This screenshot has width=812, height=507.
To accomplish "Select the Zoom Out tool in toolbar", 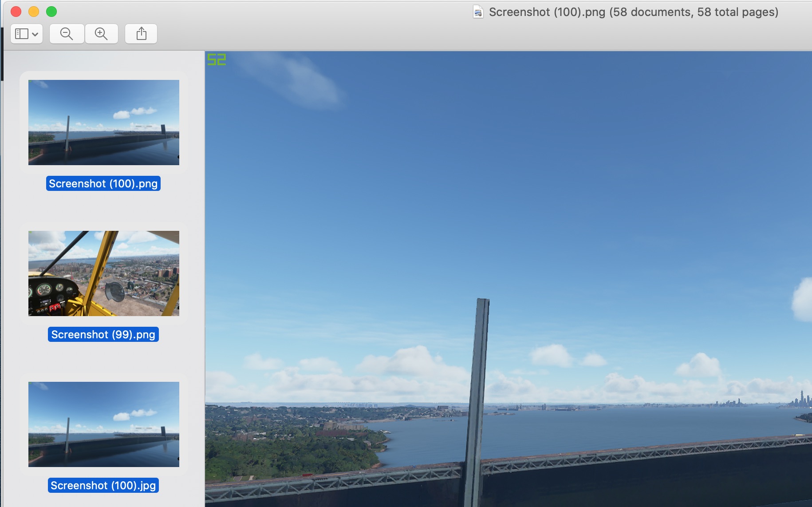I will coord(66,33).
